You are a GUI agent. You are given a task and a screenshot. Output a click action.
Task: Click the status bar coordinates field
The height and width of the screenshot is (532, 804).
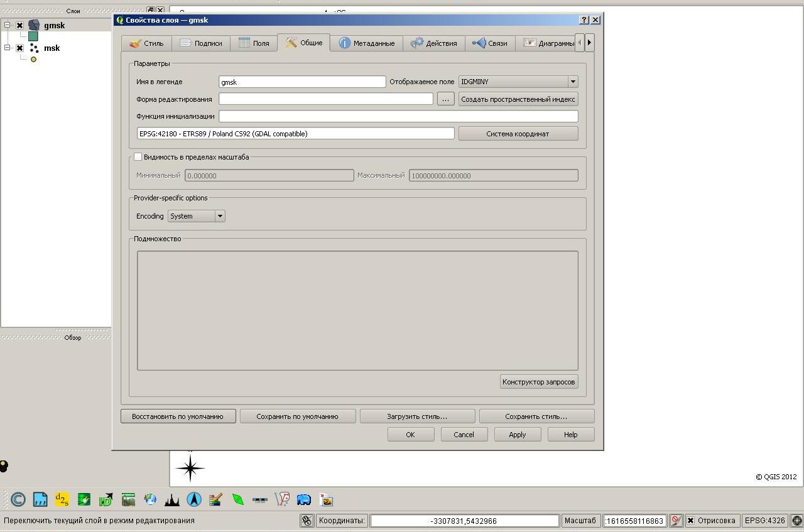click(x=464, y=521)
